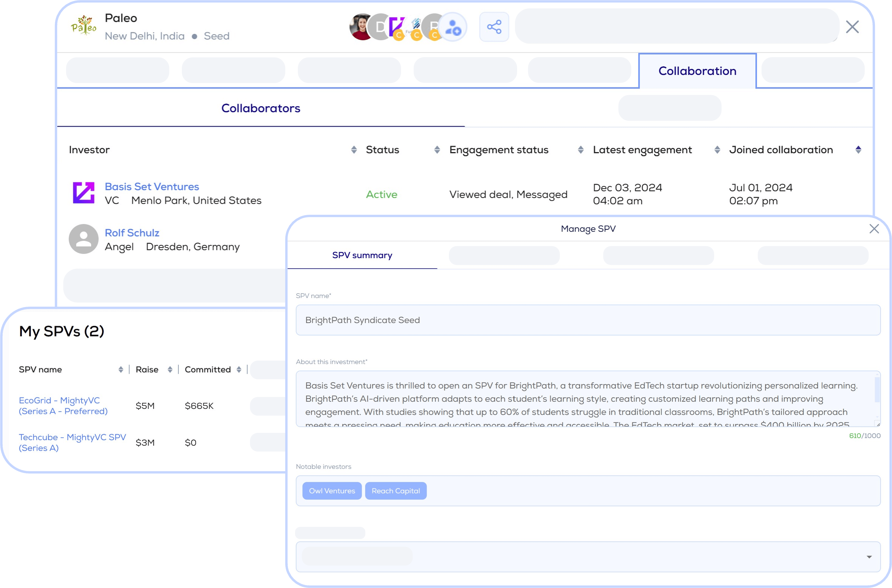Click the Owl Ventures investor tag

pos(332,491)
